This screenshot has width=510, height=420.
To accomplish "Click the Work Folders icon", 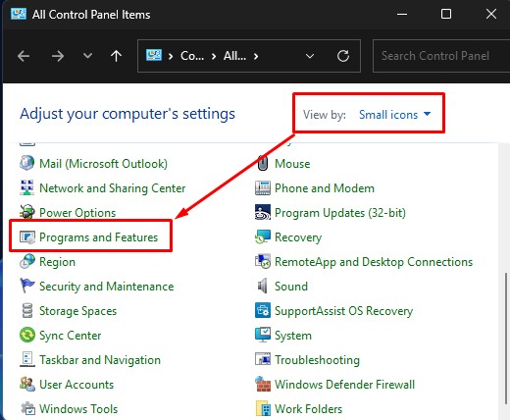I will (263, 408).
